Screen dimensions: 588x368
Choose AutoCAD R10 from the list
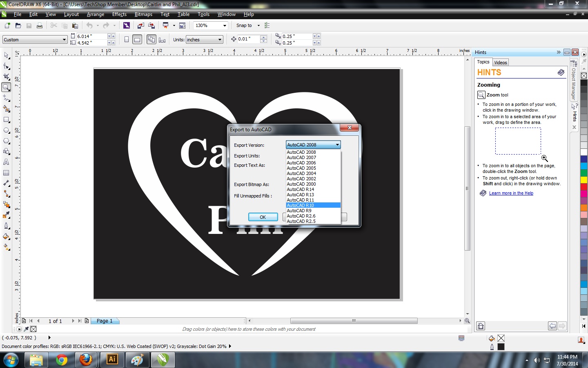click(313, 205)
